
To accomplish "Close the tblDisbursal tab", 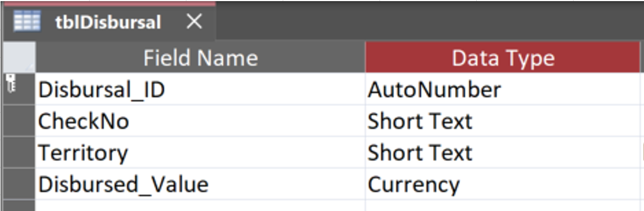I will [194, 21].
